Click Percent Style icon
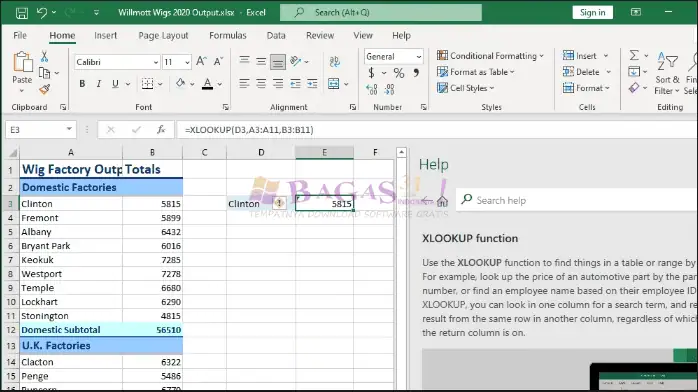The height and width of the screenshot is (392, 698). 398,73
